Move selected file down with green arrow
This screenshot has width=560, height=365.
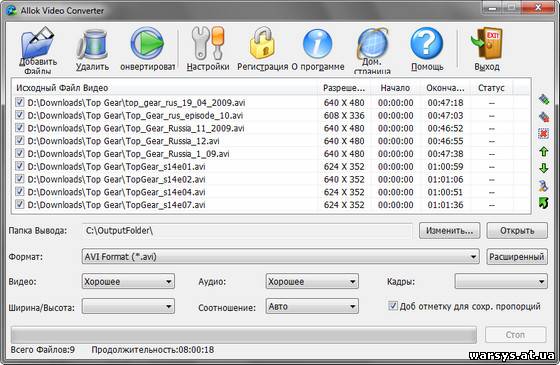point(544,168)
